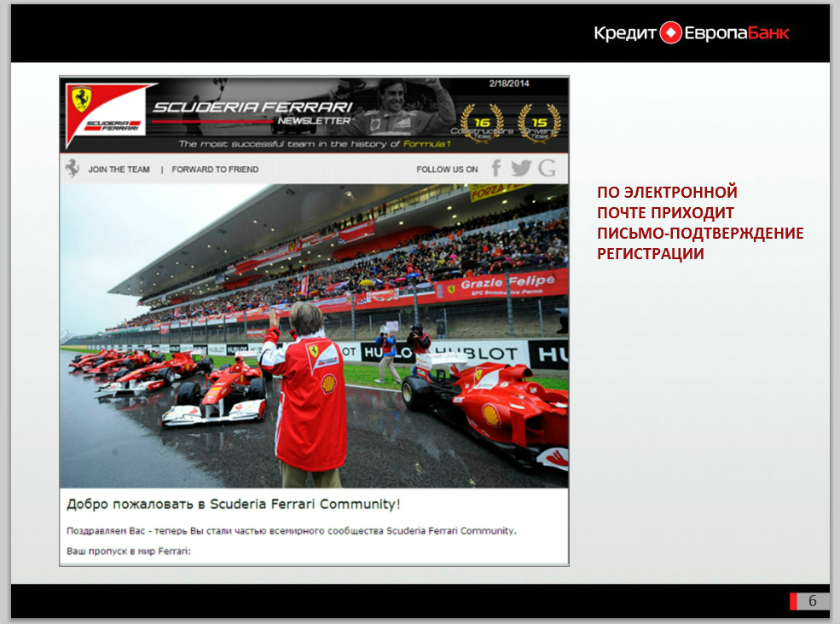Open the JOIN THE TEAM link
This screenshot has width=840, height=624.
point(119,170)
